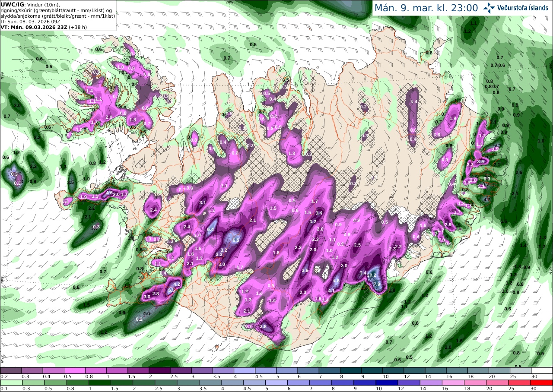Image resolution: width=553 pixels, height=392 pixels.
Task: Click the '20W' longitude label at map top
Action: (x=229, y=2)
